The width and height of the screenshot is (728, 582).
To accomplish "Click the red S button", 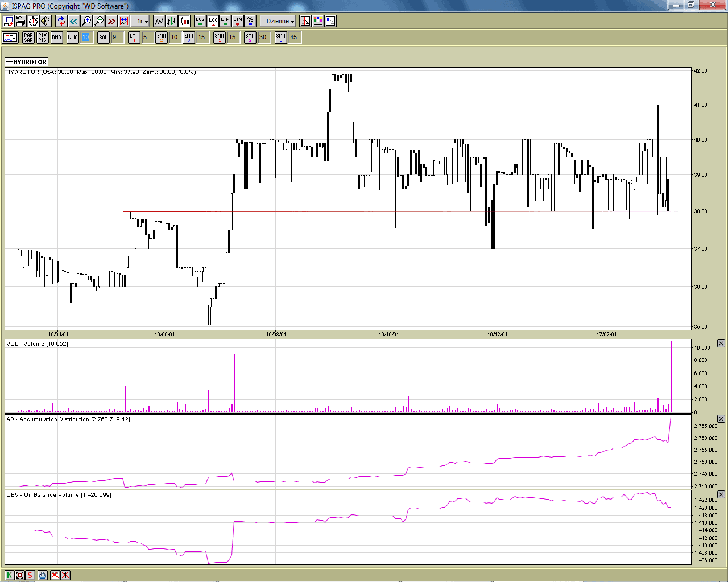I will [30, 575].
